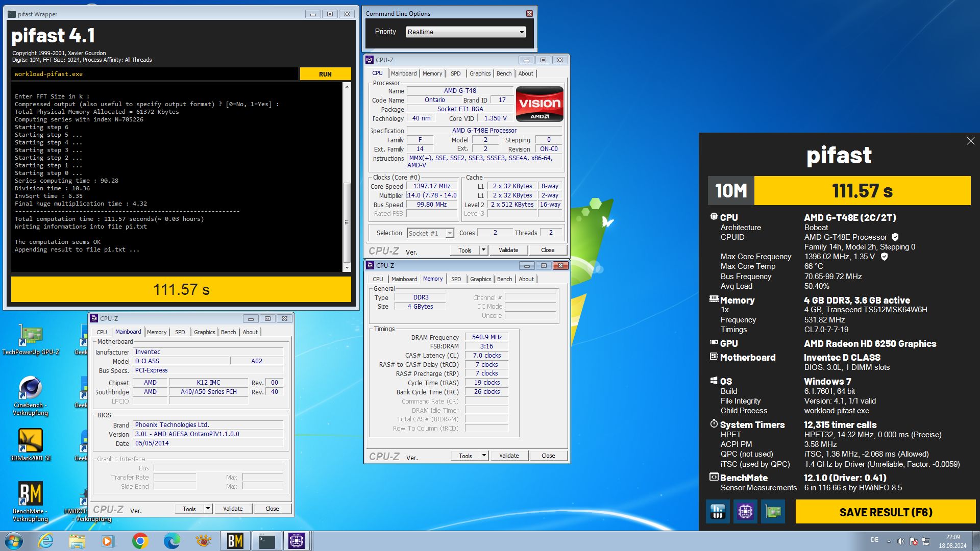Close the pifast result panel with the X
The image size is (980, 551).
[x=970, y=141]
